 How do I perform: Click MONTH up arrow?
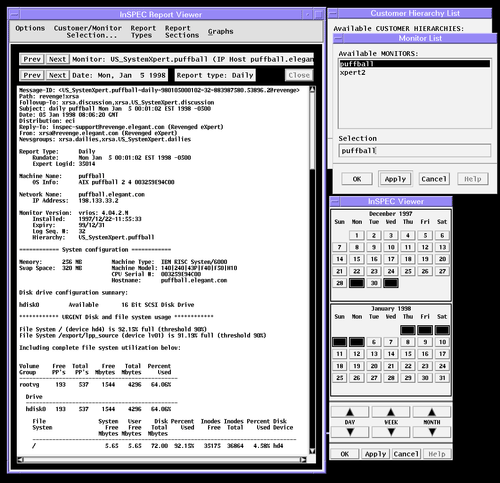[x=432, y=412]
